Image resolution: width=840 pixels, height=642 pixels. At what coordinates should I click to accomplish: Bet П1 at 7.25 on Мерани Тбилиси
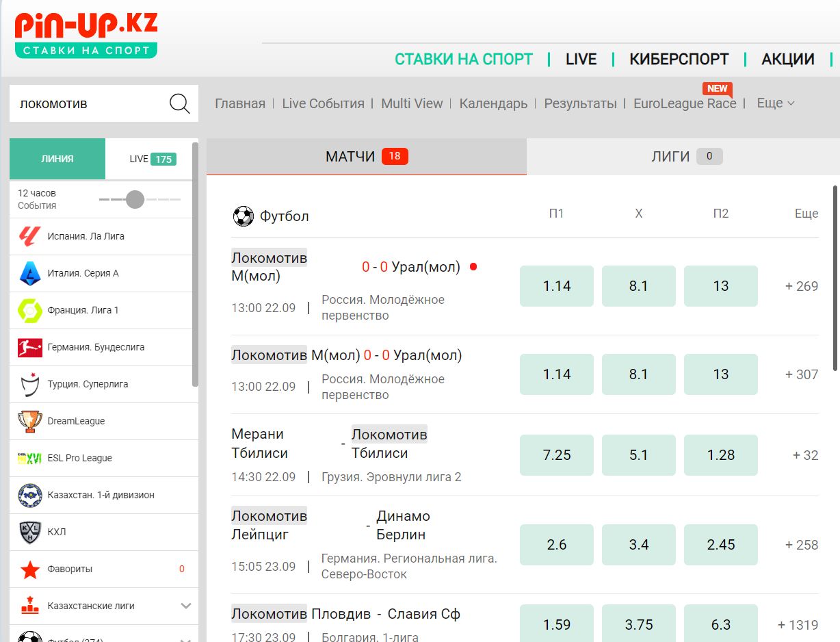pos(557,455)
